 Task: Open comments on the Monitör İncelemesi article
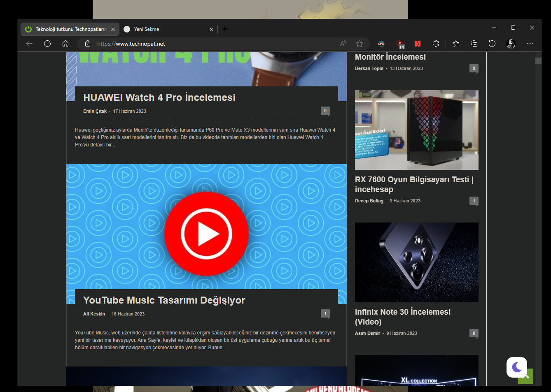474,69
